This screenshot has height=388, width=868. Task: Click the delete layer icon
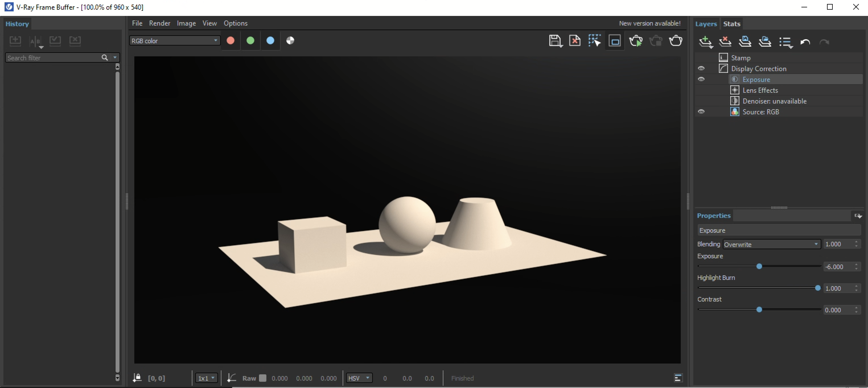click(x=725, y=42)
